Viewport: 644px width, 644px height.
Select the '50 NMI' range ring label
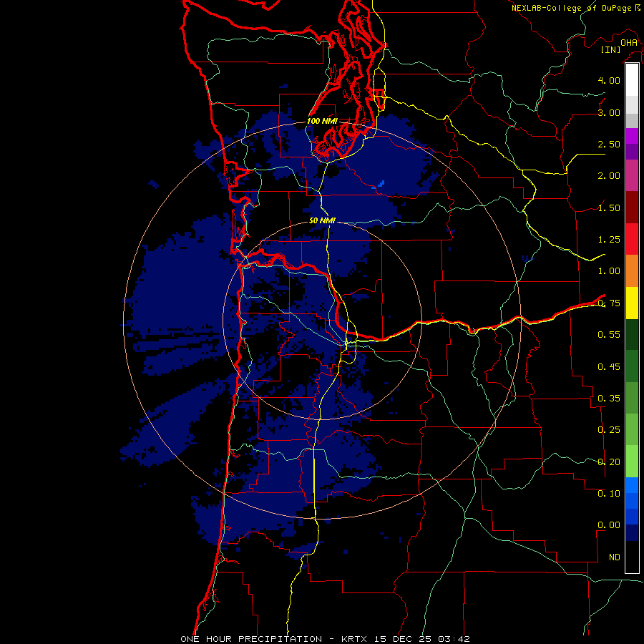pos(322,220)
